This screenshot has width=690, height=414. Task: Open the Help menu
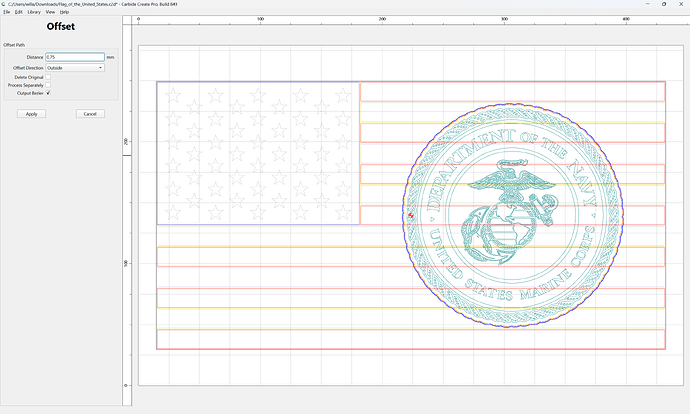pyautogui.click(x=64, y=12)
